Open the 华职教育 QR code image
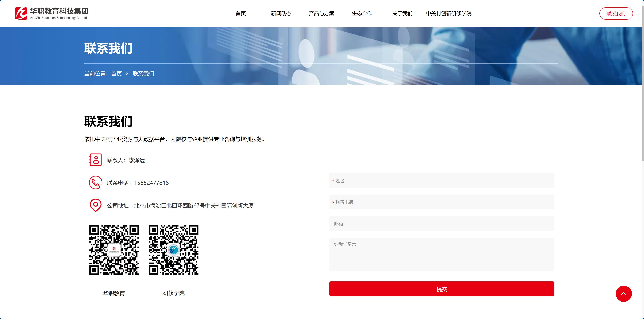 [114, 250]
